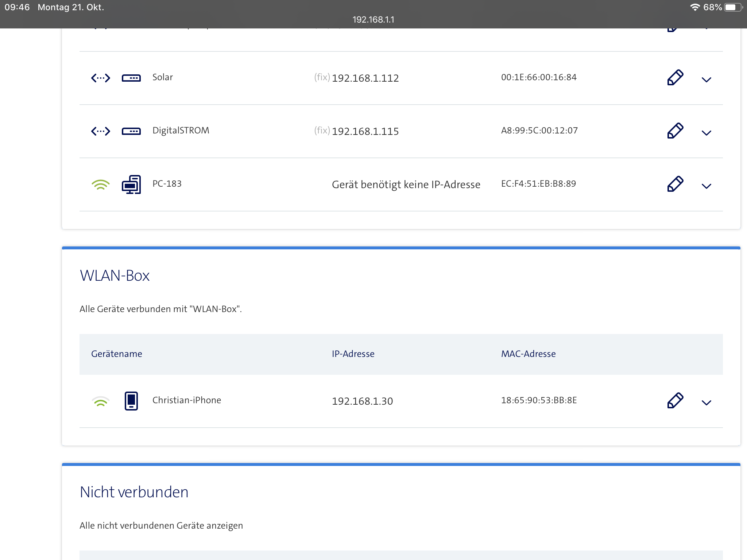This screenshot has height=560, width=747.
Task: Click the Nicht verbunden section heading
Action: click(x=134, y=492)
